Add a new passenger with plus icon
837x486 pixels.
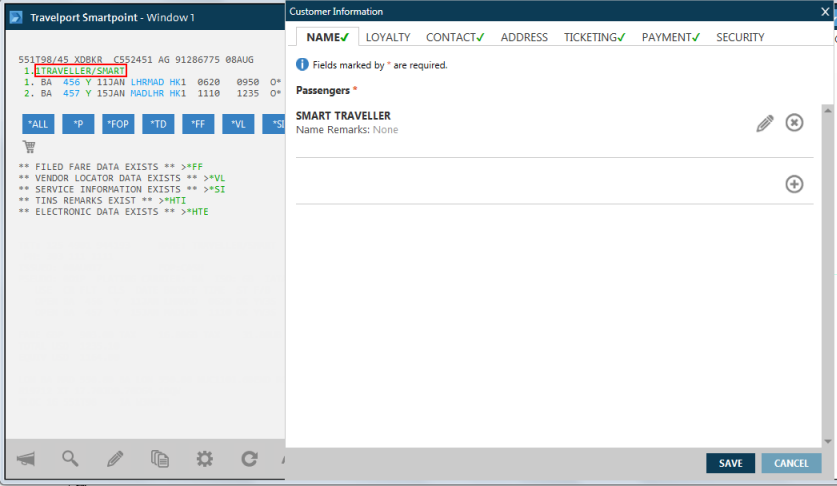pos(794,184)
